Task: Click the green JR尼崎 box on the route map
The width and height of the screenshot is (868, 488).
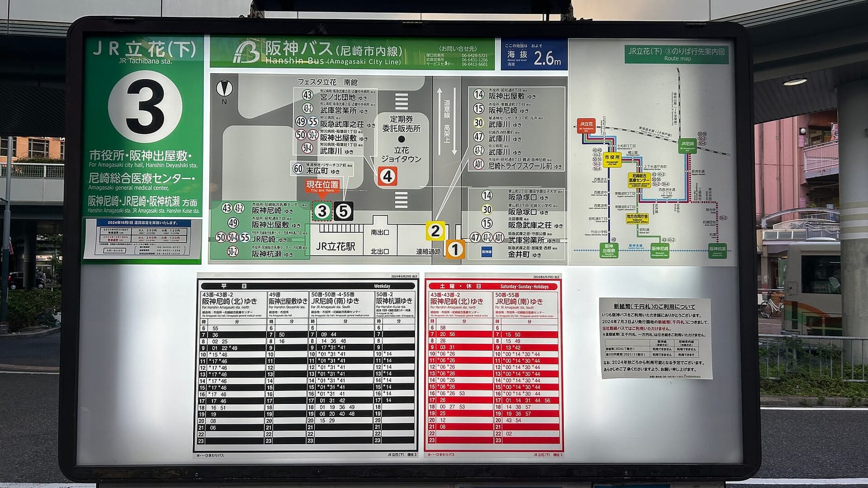Action: coord(687,146)
